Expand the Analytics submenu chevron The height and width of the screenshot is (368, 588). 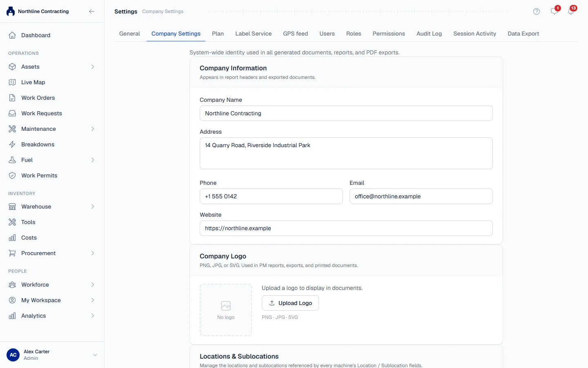point(93,316)
